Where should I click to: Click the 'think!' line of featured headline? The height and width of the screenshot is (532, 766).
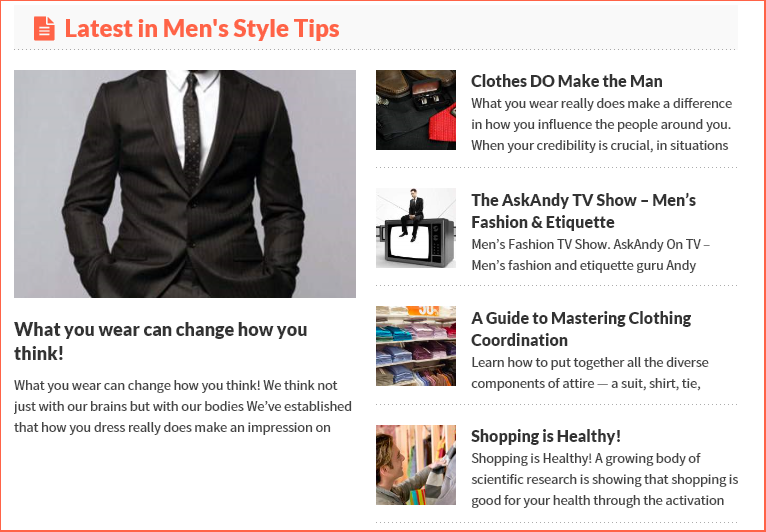pyautogui.click(x=39, y=354)
